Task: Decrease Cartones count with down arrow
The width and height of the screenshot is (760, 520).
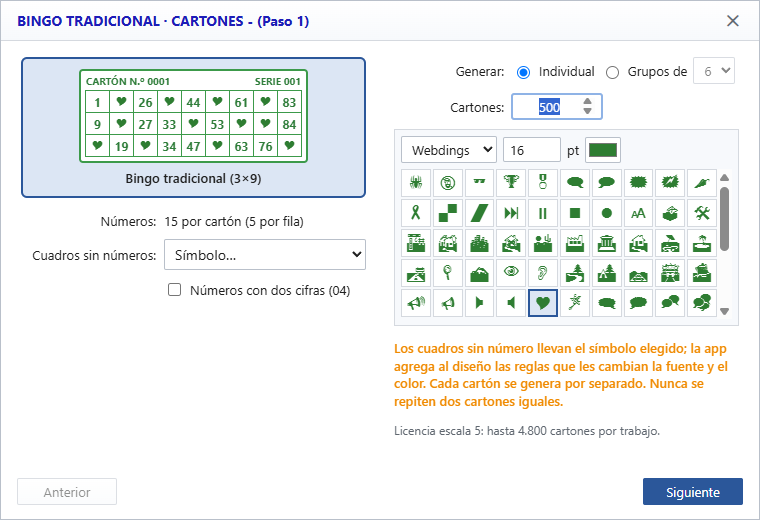Action: pyautogui.click(x=587, y=111)
